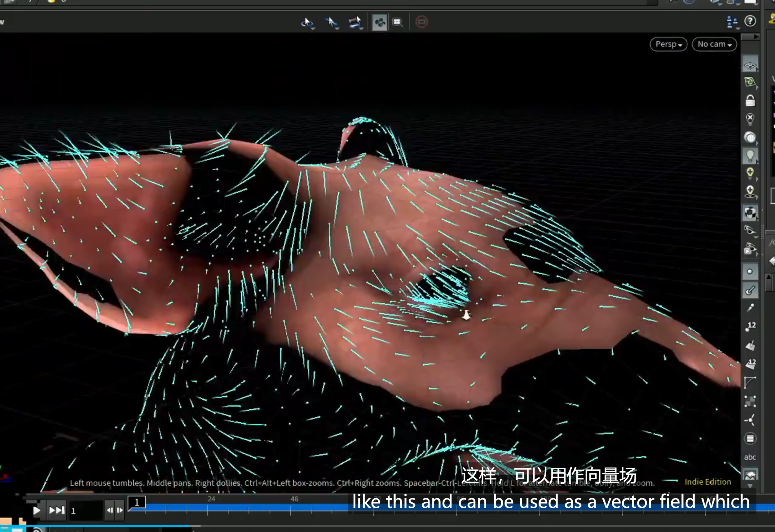Click the Indie Edition label
The width and height of the screenshot is (775, 532).
[708, 482]
